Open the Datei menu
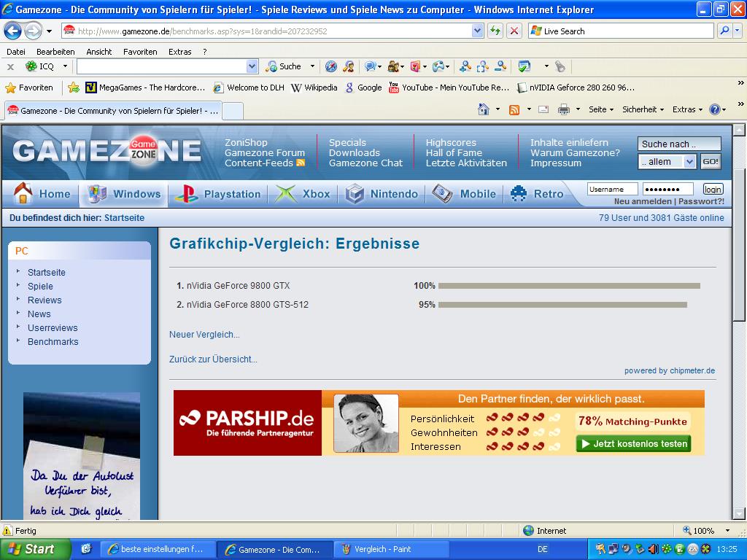This screenshot has height=560, width=747. (16, 52)
